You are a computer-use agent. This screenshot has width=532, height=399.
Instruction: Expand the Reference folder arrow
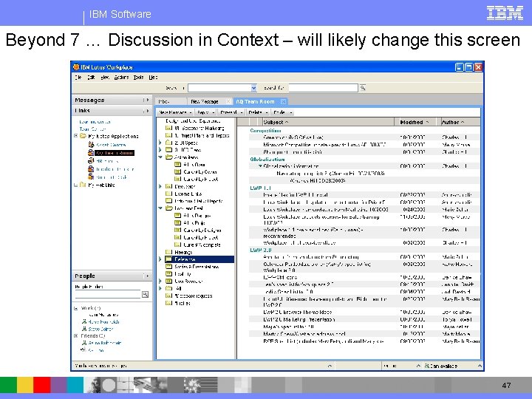pos(160,259)
